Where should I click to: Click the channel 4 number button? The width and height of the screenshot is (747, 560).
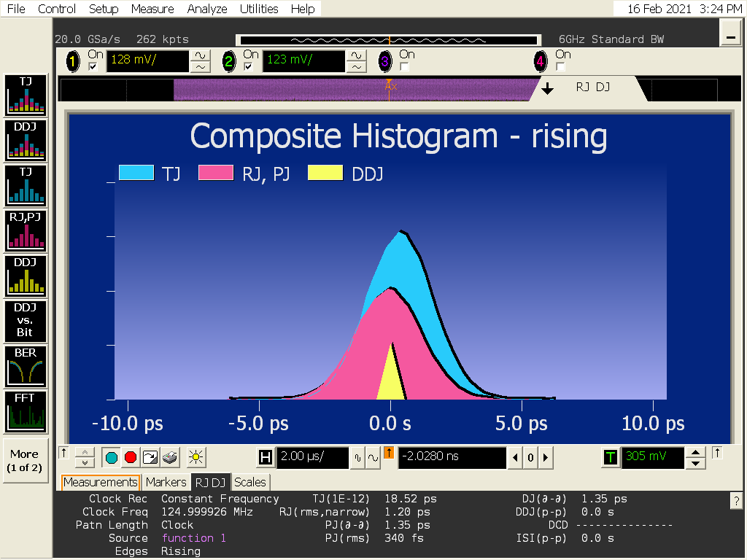pyautogui.click(x=541, y=61)
